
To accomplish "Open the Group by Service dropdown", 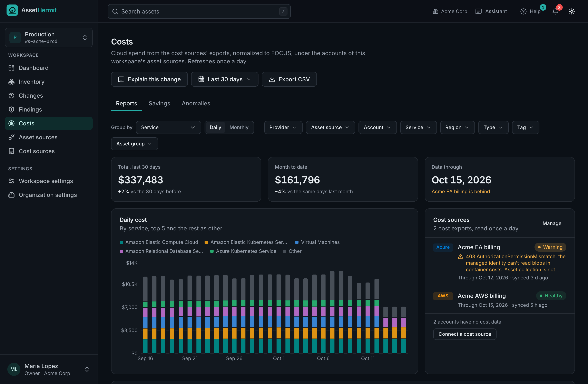I will pyautogui.click(x=168, y=127).
